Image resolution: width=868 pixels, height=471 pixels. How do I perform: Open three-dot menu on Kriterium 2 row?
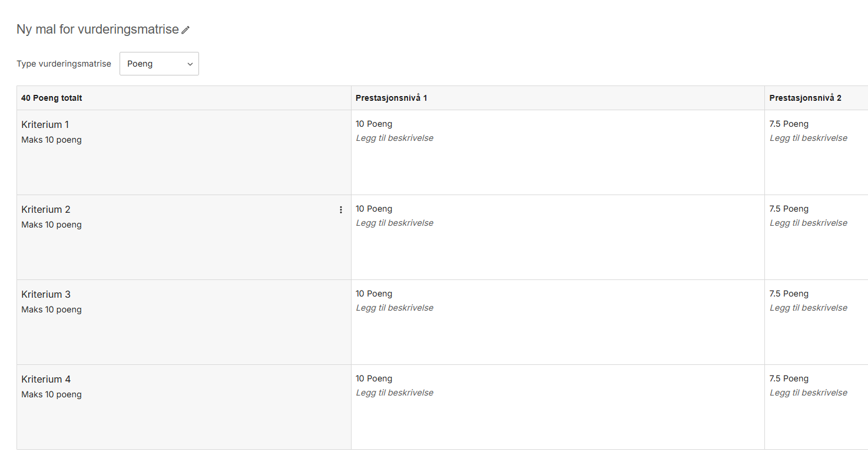pos(340,210)
